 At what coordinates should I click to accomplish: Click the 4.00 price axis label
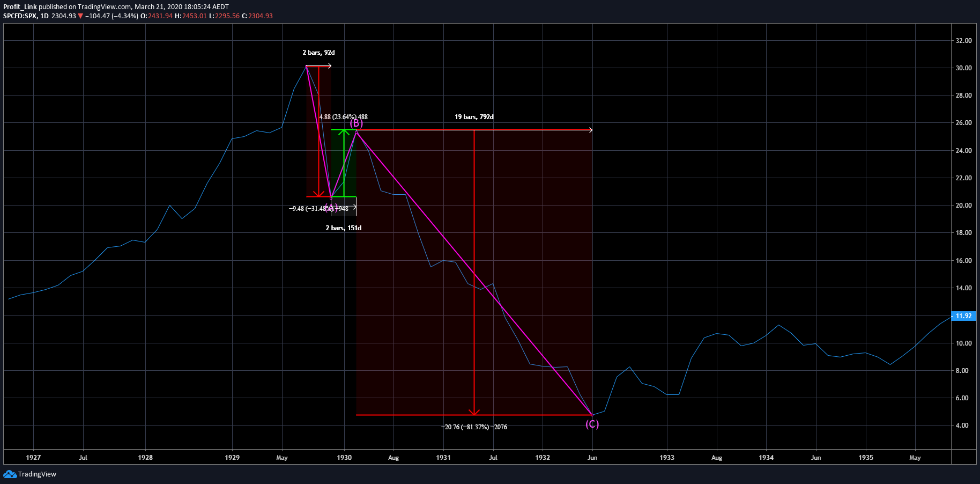[x=962, y=426]
